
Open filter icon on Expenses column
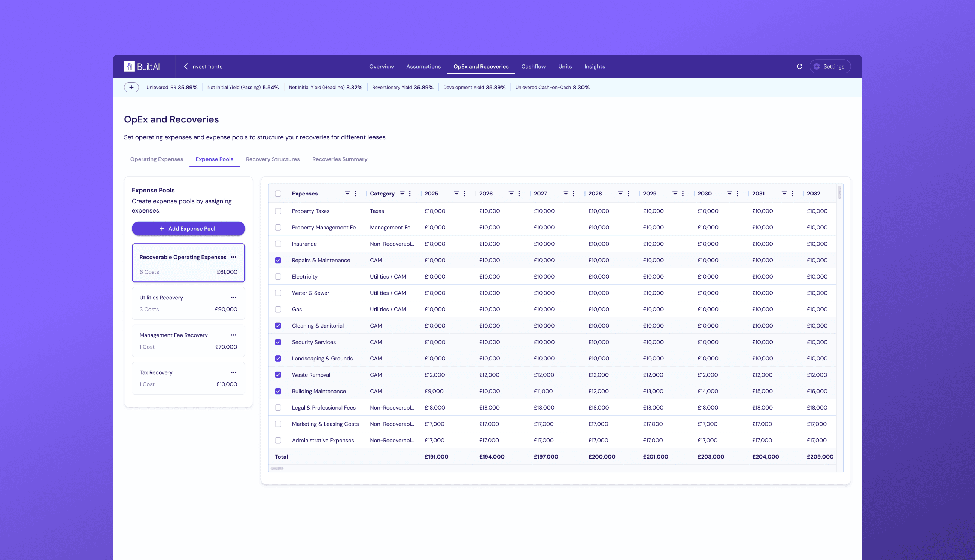coord(347,194)
